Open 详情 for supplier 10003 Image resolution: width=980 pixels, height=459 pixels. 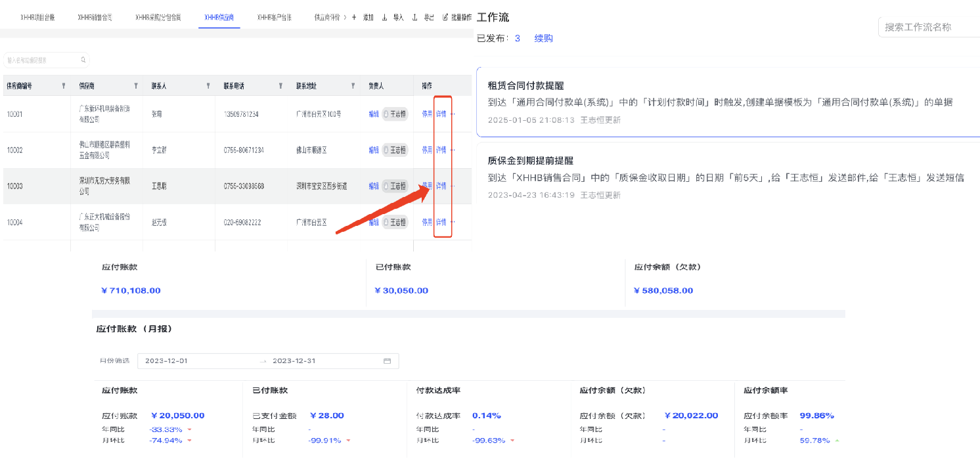click(x=441, y=186)
